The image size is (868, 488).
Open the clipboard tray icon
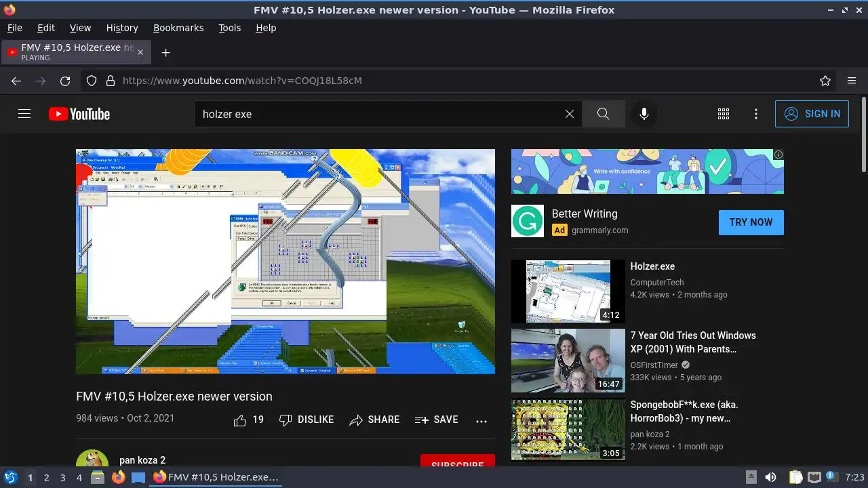[795, 477]
